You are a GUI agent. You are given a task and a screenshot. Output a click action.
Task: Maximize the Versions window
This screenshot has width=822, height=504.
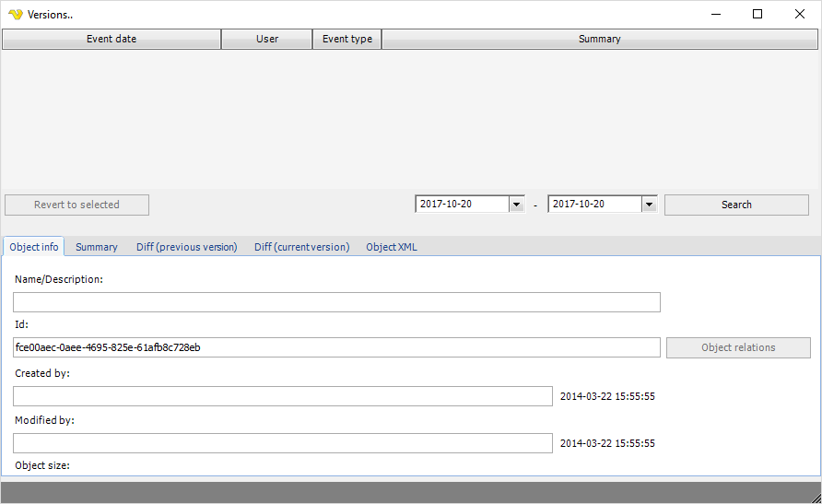pyautogui.click(x=757, y=14)
